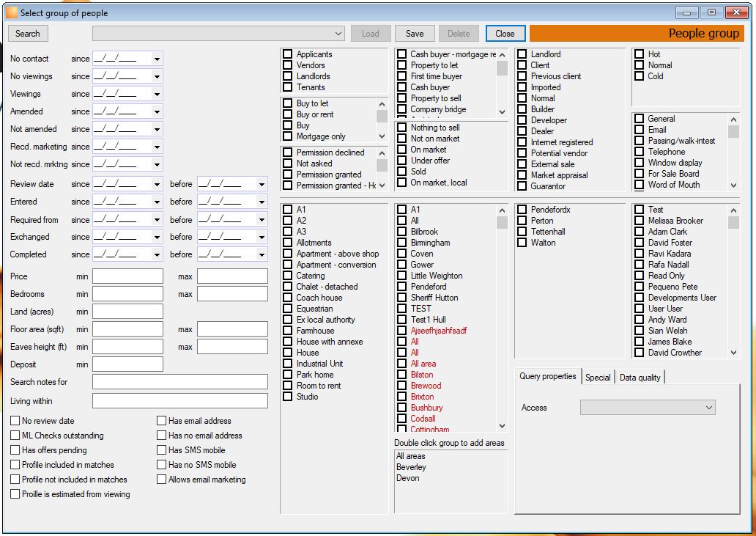Click the Search notes for field

[179, 381]
